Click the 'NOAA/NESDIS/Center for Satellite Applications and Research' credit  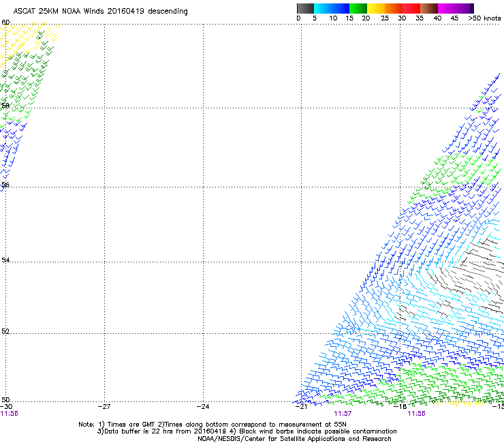pos(294,439)
